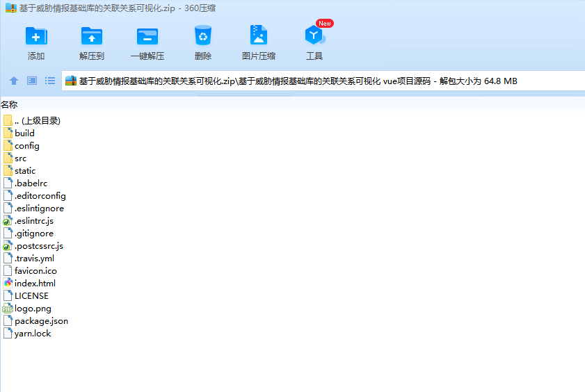Click the 删除 (Delete) recycle icon
Viewport: 585px width, 392px height.
[x=203, y=35]
